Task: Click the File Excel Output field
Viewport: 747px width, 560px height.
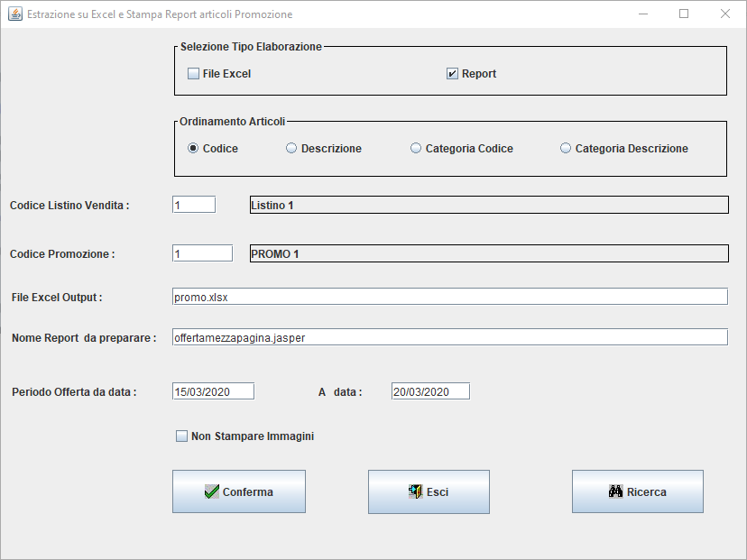Action: 449,297
